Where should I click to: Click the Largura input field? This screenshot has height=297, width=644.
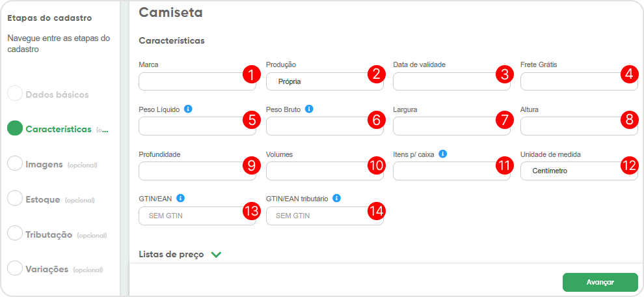click(442, 126)
